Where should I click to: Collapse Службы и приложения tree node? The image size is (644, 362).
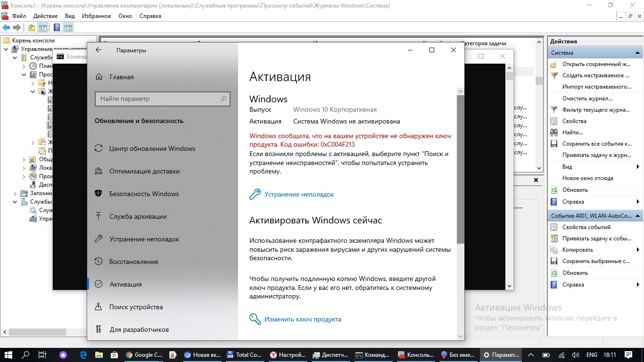pos(15,202)
